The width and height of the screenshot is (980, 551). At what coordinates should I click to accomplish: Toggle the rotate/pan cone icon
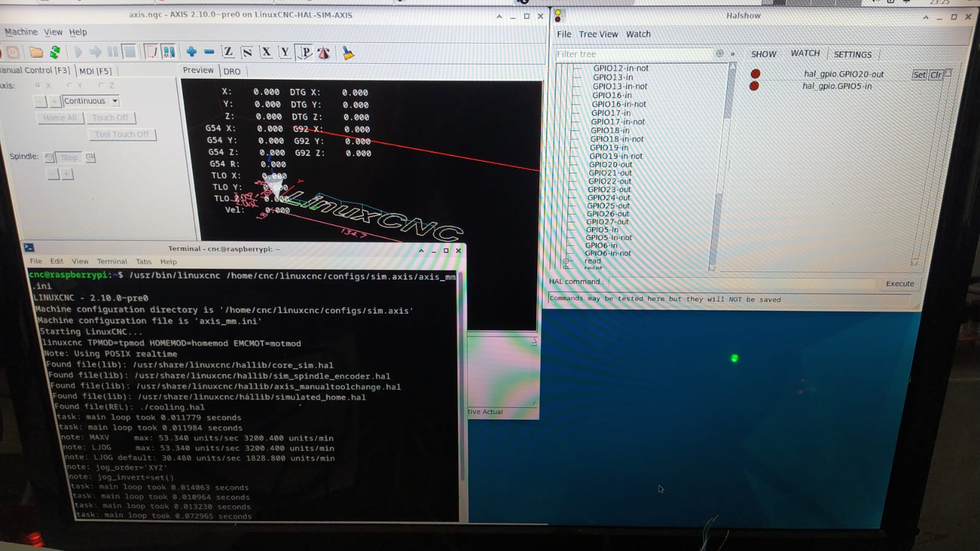324,53
